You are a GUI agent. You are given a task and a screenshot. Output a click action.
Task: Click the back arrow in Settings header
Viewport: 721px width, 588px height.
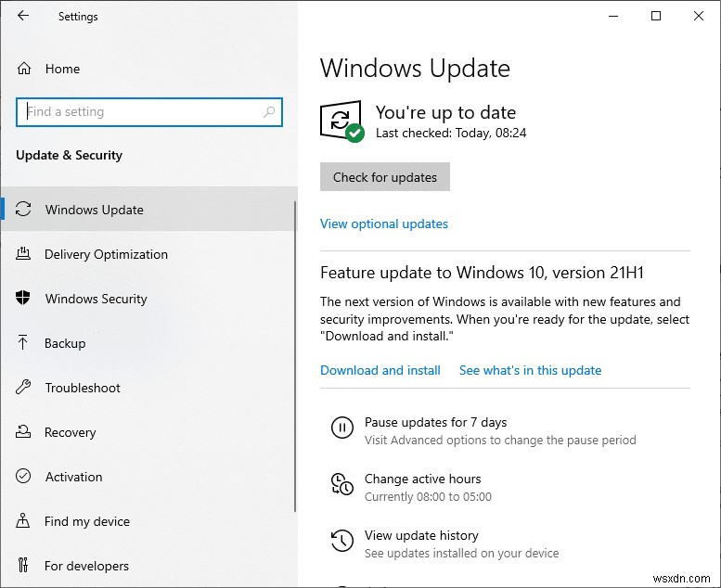coord(23,16)
